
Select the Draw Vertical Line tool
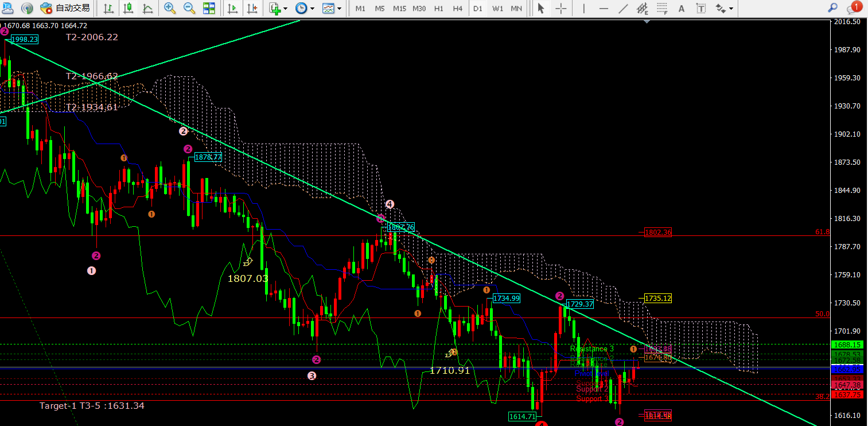point(584,9)
